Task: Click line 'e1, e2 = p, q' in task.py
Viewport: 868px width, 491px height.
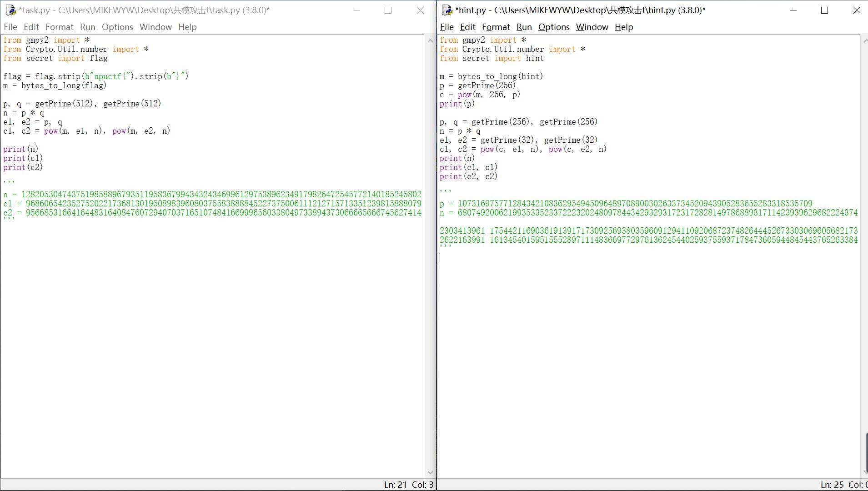Action: tap(33, 122)
